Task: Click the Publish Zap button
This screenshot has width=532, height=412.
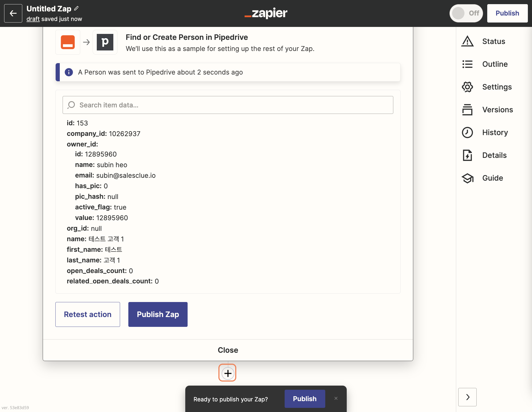Action: pos(158,314)
